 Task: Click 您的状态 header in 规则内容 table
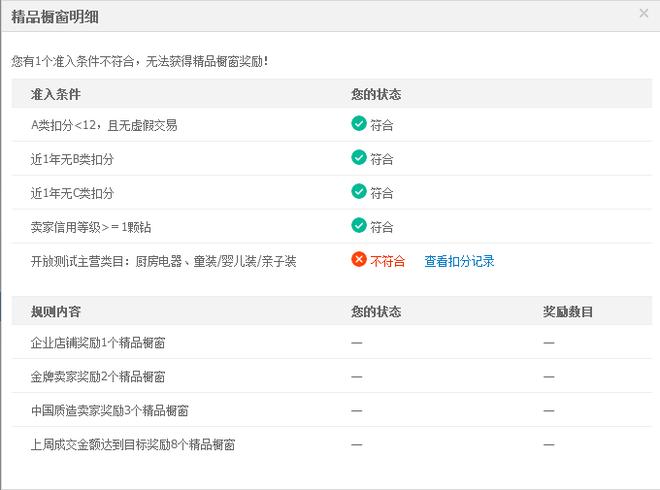point(376,312)
